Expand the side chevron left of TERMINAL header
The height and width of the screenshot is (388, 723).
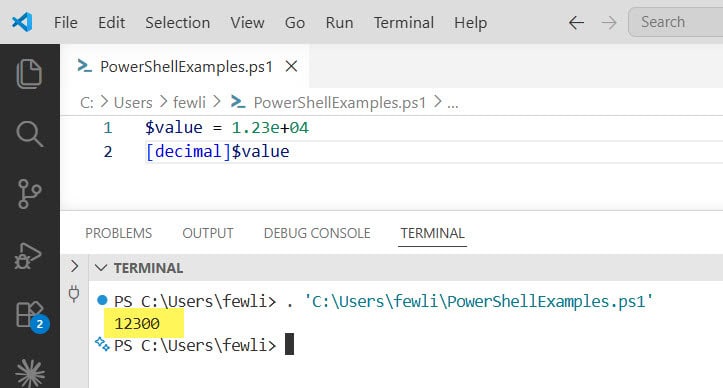point(75,266)
